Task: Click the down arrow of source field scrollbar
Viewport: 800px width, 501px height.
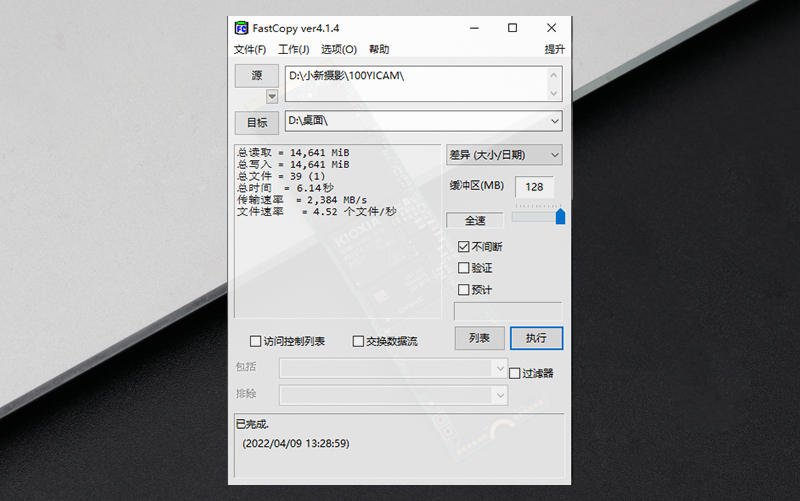Action: point(554,93)
